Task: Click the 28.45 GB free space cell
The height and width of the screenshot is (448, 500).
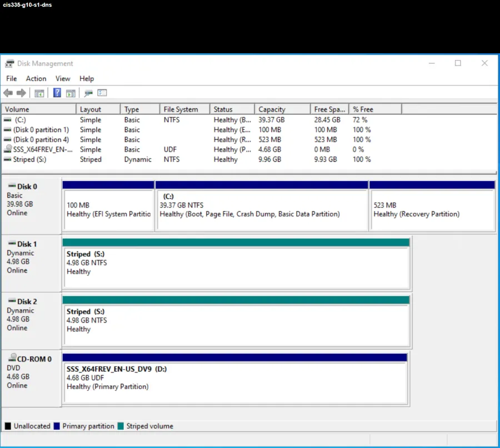Action: (x=327, y=120)
